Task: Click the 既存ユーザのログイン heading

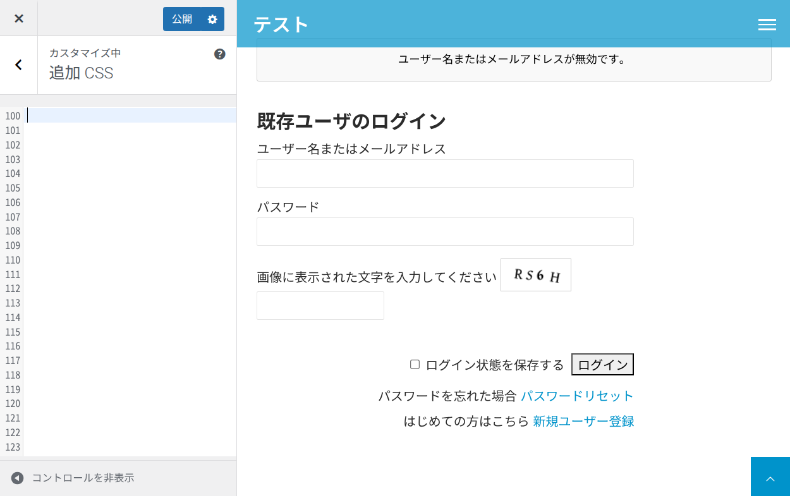Action: [351, 121]
